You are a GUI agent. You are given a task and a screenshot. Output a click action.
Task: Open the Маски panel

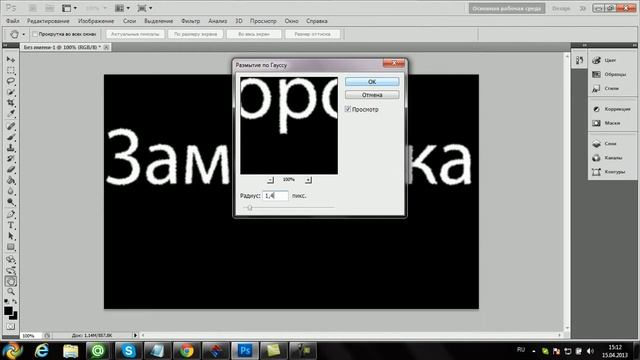[611, 123]
